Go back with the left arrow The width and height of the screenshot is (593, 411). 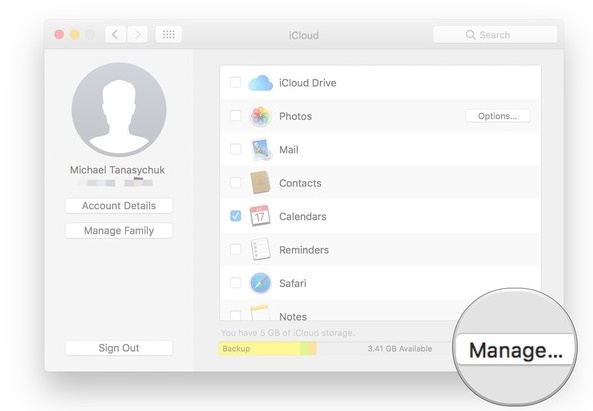(115, 35)
